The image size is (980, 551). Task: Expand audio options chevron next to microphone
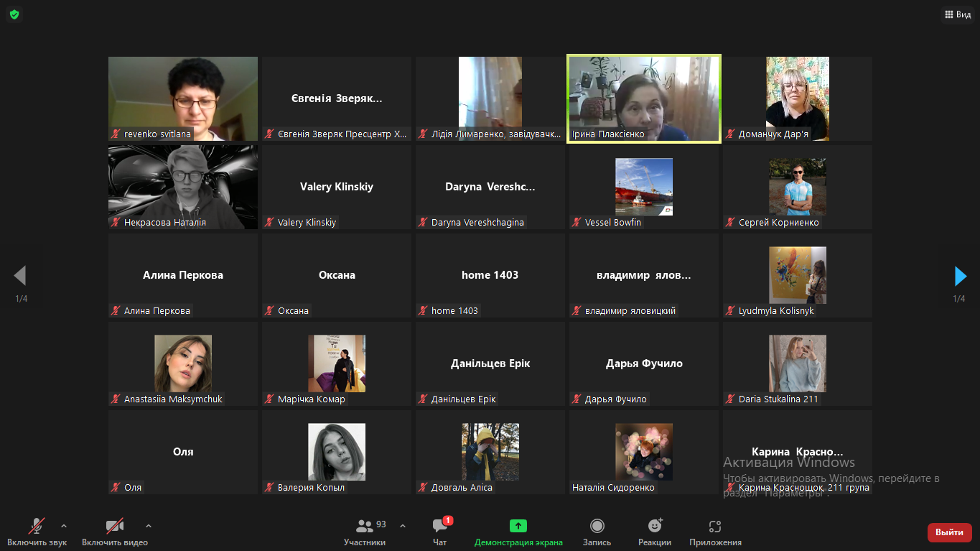64,526
